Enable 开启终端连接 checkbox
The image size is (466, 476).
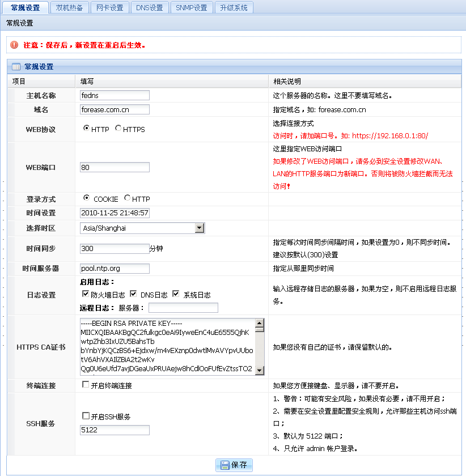86,385
